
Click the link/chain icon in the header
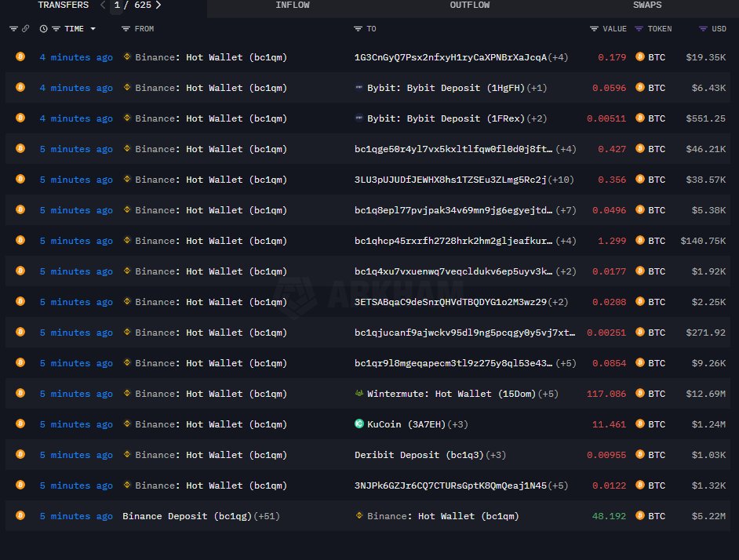[24, 29]
